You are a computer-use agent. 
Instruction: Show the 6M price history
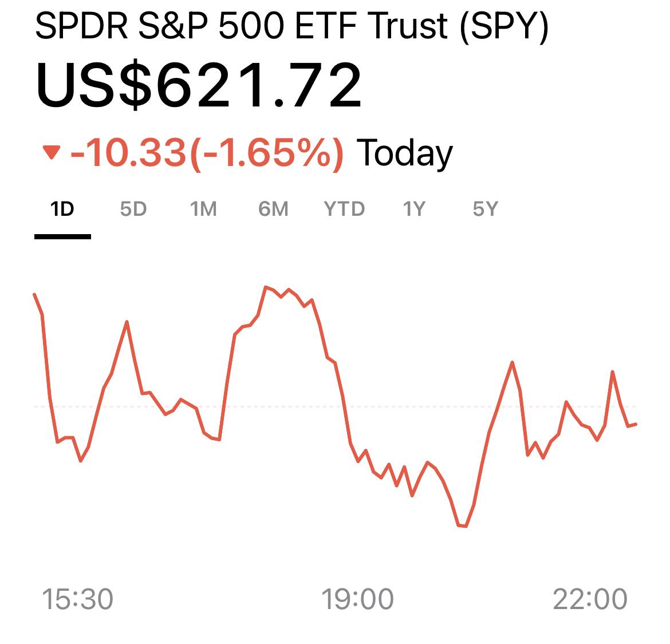pos(273,210)
